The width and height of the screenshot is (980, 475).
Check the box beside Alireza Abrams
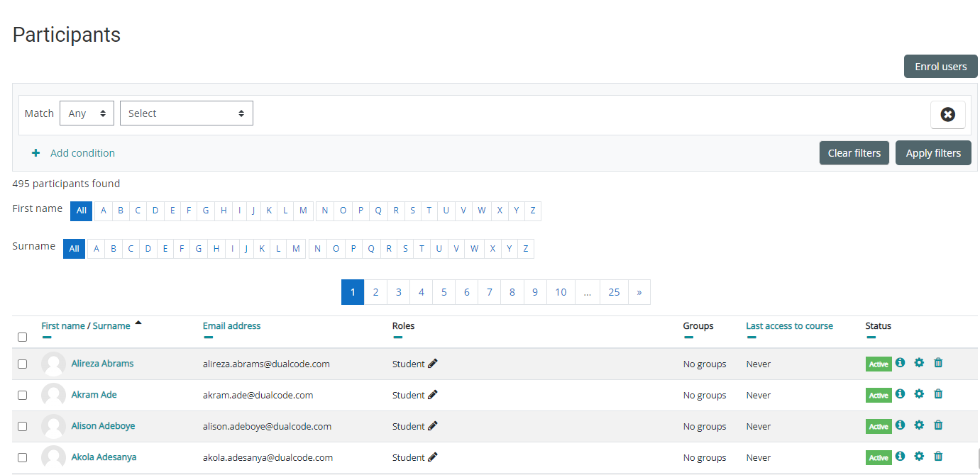point(22,364)
